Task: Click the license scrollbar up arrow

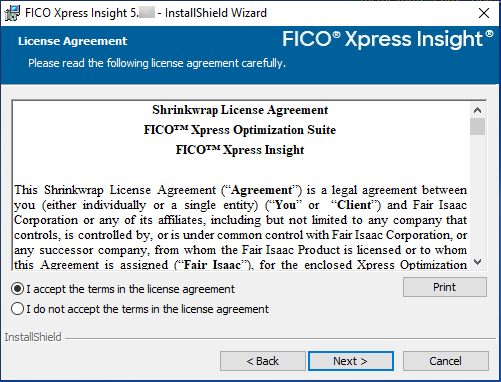Action: 477,110
